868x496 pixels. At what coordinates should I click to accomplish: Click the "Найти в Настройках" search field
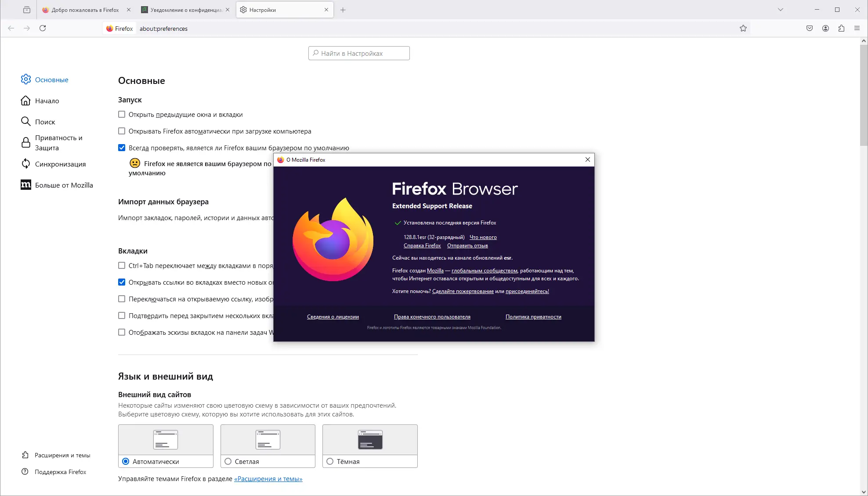coord(359,53)
